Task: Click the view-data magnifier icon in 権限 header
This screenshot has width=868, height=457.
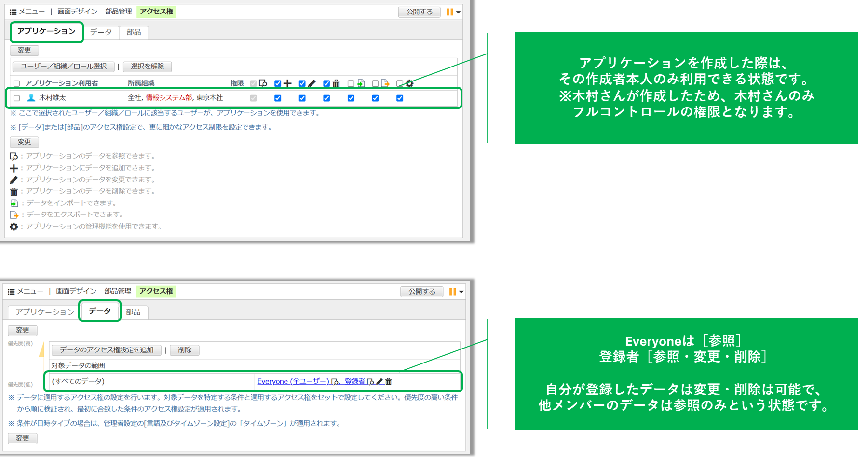Action: (263, 83)
